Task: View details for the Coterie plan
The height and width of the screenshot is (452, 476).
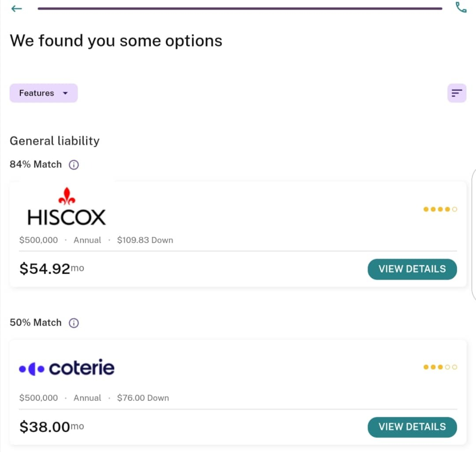Action: point(412,427)
